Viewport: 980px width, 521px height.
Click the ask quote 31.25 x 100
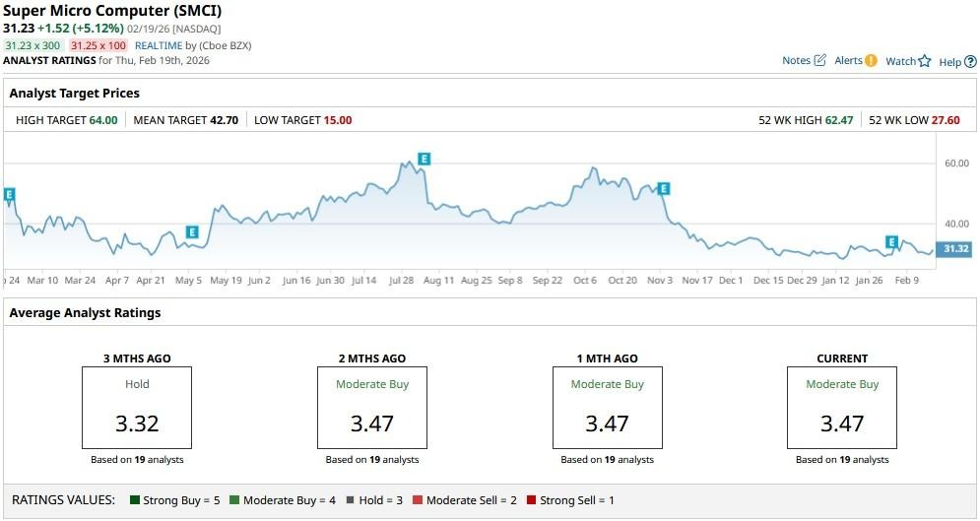coord(98,45)
